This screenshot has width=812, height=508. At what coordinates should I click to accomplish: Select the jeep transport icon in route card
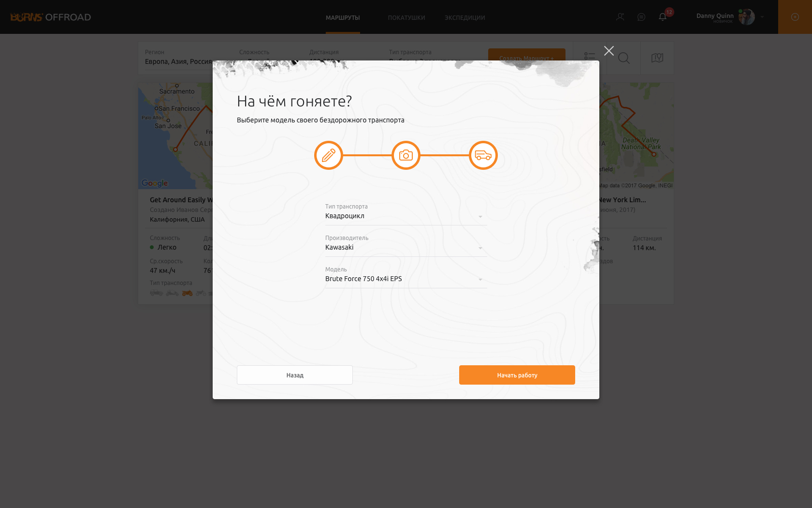[156, 293]
